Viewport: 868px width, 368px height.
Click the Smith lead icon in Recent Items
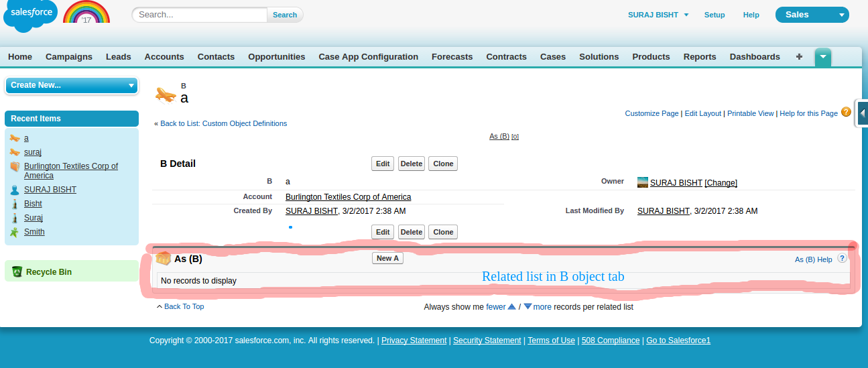click(x=15, y=232)
